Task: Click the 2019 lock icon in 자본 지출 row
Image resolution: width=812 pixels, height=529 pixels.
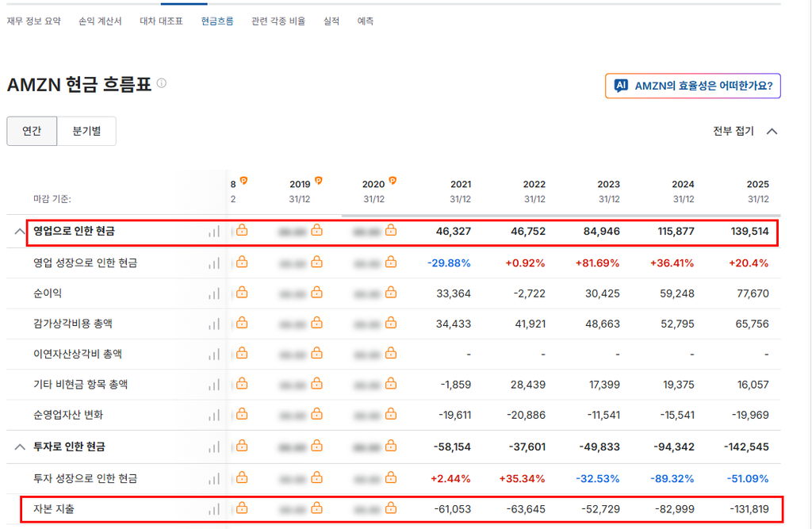Action: [316, 508]
